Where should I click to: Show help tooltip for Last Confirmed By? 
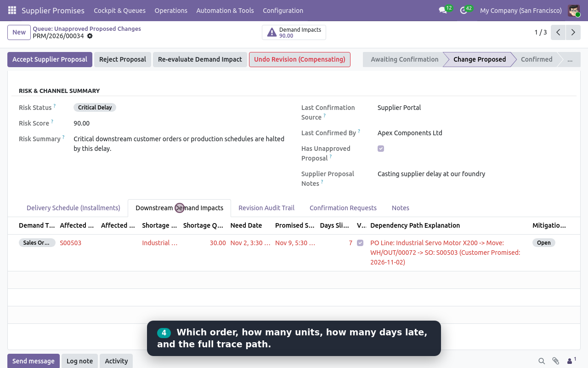(x=359, y=131)
